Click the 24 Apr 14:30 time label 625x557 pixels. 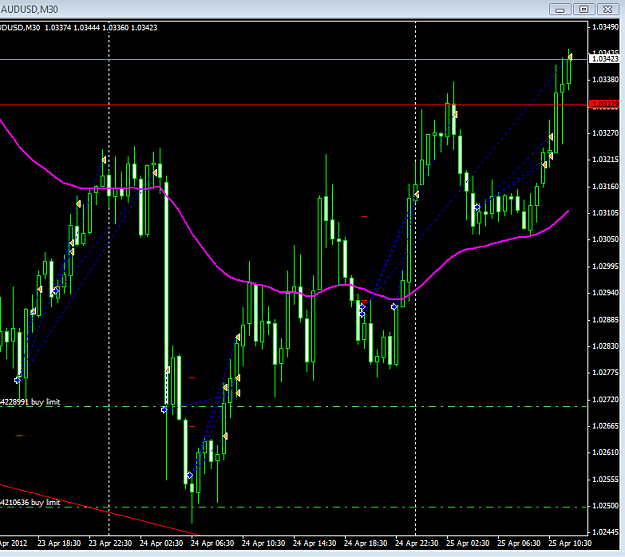click(x=314, y=543)
